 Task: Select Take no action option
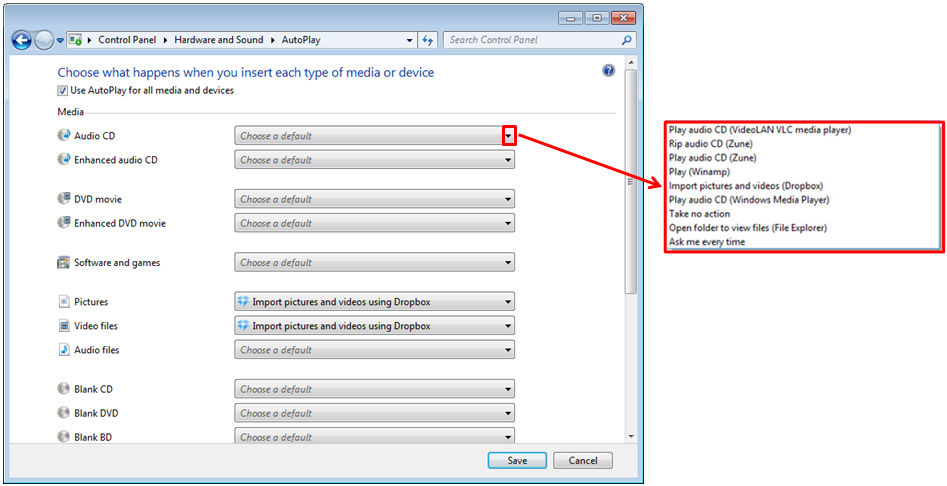[699, 214]
